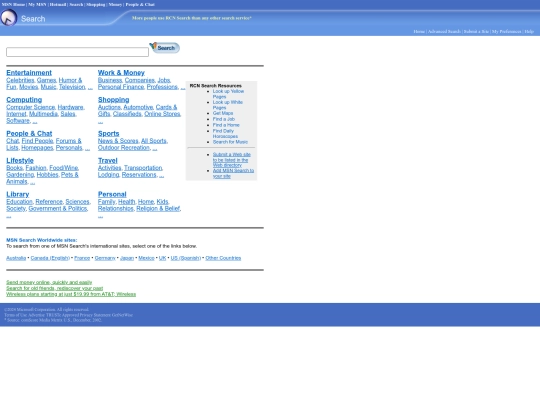Open the Work & Money category heading
The image size is (540, 405).
click(121, 73)
